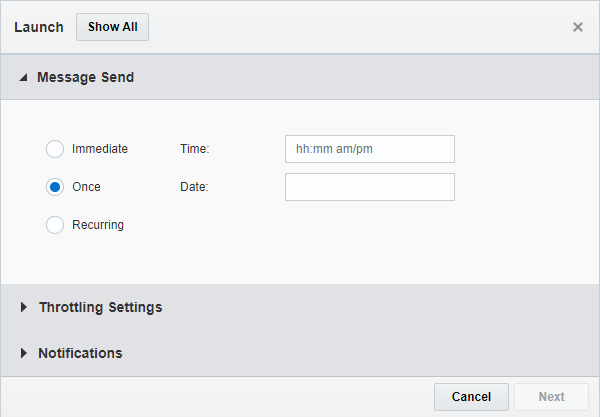Click the Show All button
The image size is (600, 417).
[112, 27]
